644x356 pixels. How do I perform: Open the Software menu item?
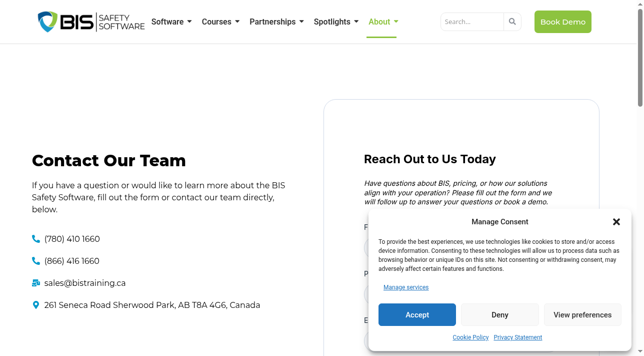tap(167, 22)
